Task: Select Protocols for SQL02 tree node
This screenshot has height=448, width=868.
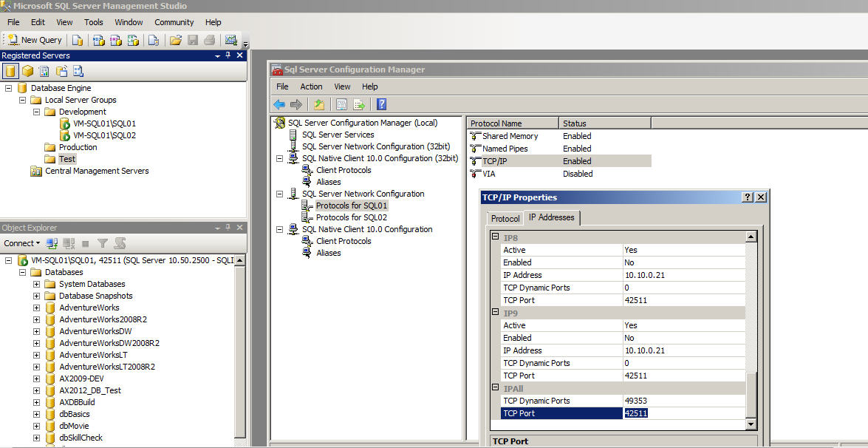Action: 351,217
